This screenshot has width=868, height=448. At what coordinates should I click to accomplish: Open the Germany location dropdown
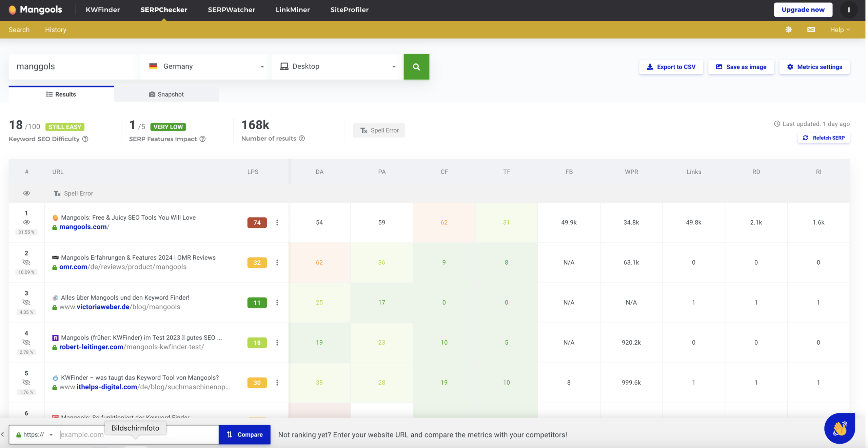point(206,67)
